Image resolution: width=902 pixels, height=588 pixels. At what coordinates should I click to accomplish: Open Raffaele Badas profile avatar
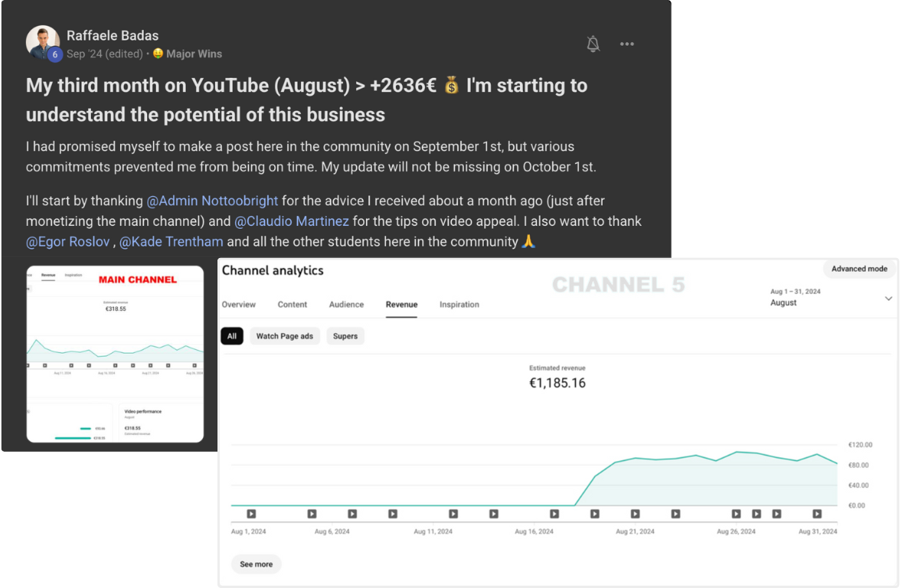[x=42, y=42]
